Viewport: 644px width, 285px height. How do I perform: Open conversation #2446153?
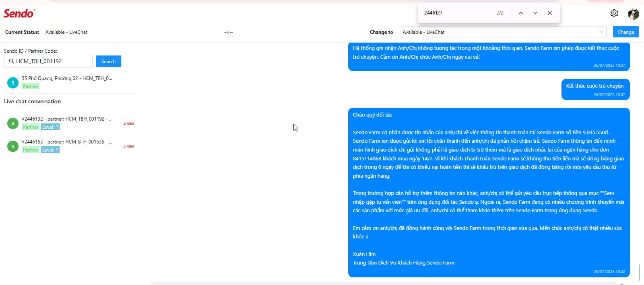(x=70, y=146)
